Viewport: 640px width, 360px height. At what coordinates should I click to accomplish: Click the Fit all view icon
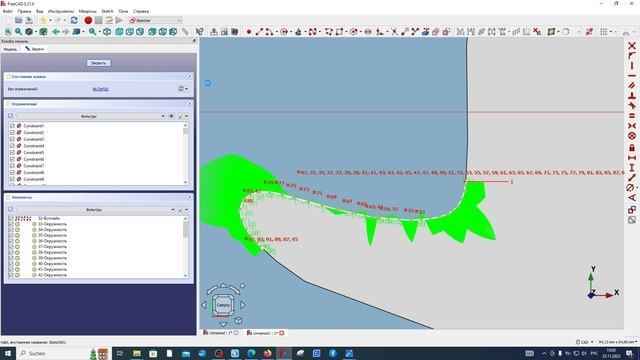click(8, 31)
